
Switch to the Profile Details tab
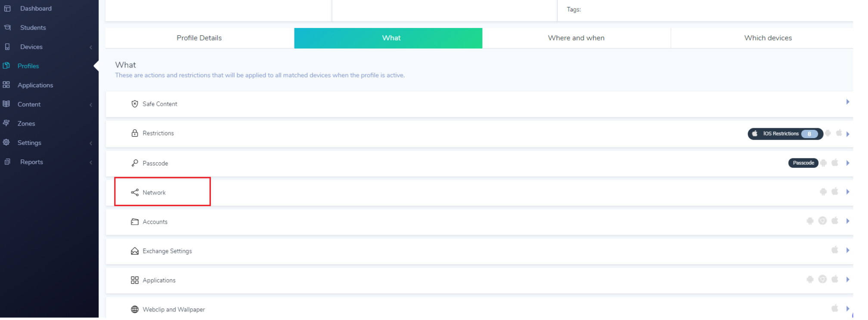(x=200, y=38)
